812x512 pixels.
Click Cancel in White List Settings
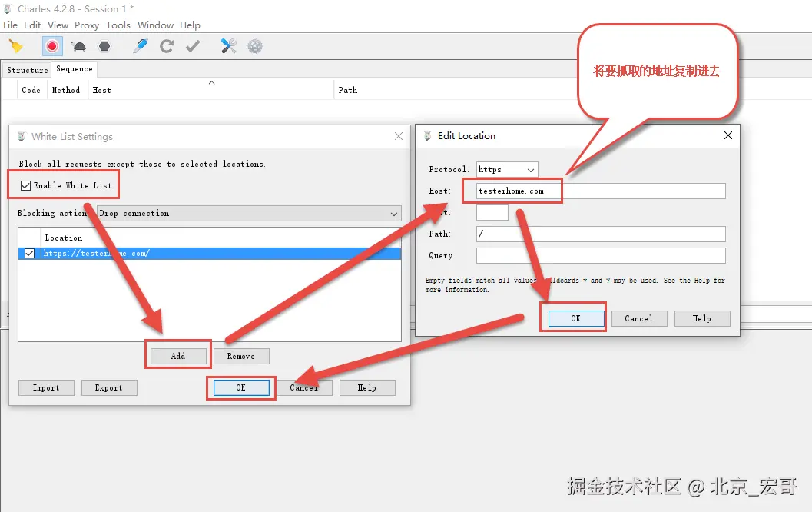304,387
